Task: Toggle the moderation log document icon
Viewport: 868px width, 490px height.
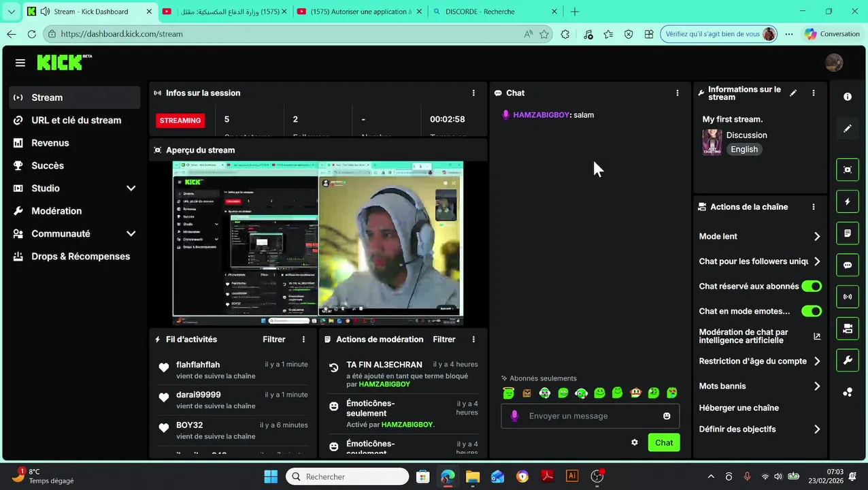Action: click(848, 233)
